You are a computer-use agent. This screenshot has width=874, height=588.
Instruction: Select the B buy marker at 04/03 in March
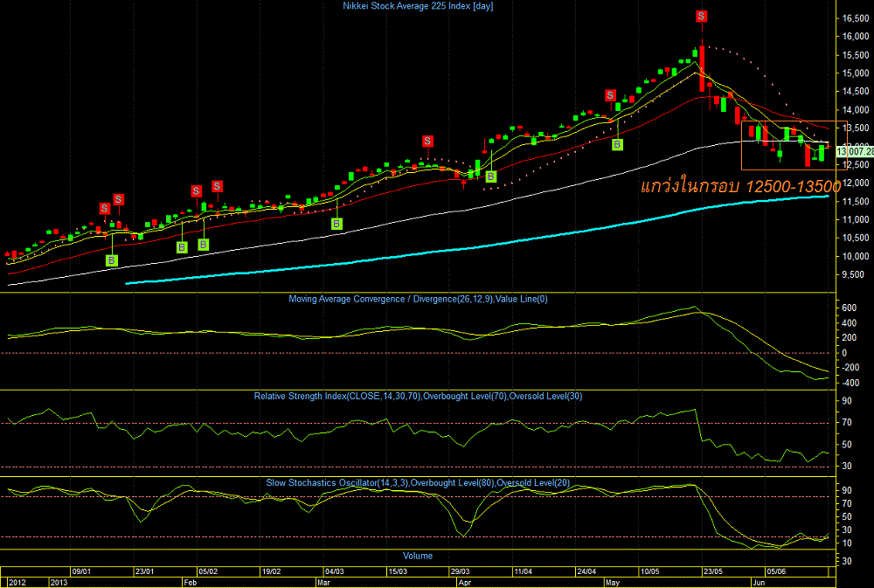click(336, 224)
